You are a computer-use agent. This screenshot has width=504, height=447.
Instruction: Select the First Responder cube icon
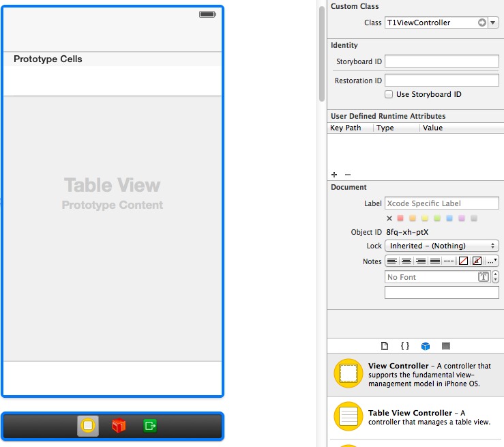(x=119, y=426)
